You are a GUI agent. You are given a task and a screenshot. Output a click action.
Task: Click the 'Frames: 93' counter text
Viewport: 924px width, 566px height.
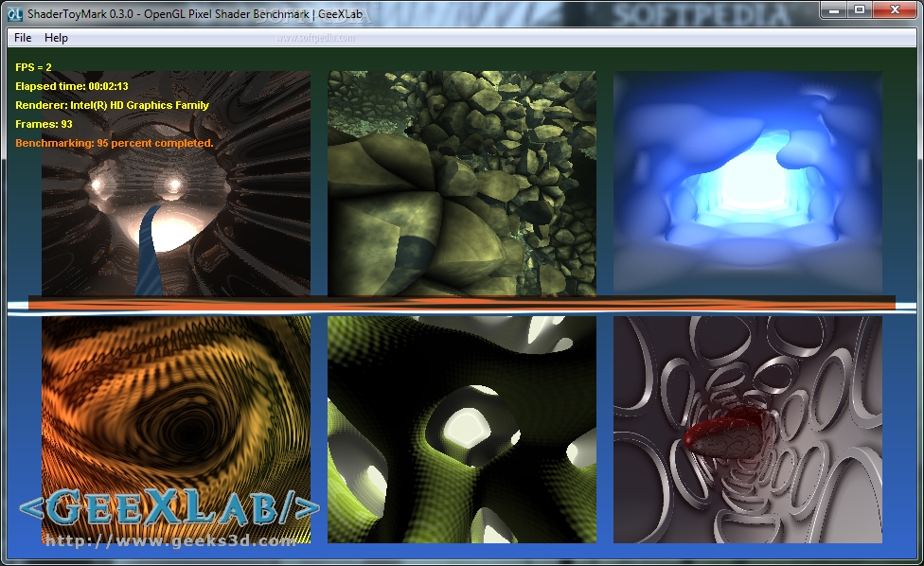pyautogui.click(x=44, y=124)
